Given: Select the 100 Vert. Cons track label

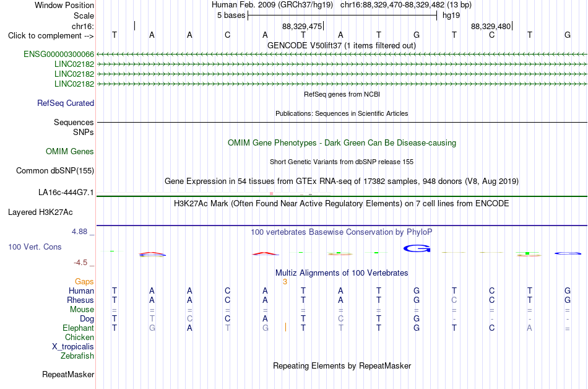Looking at the screenshot, I should 35,247.
